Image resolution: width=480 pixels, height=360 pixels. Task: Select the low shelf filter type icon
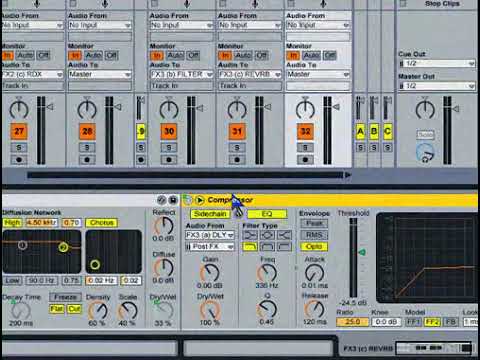(250, 235)
